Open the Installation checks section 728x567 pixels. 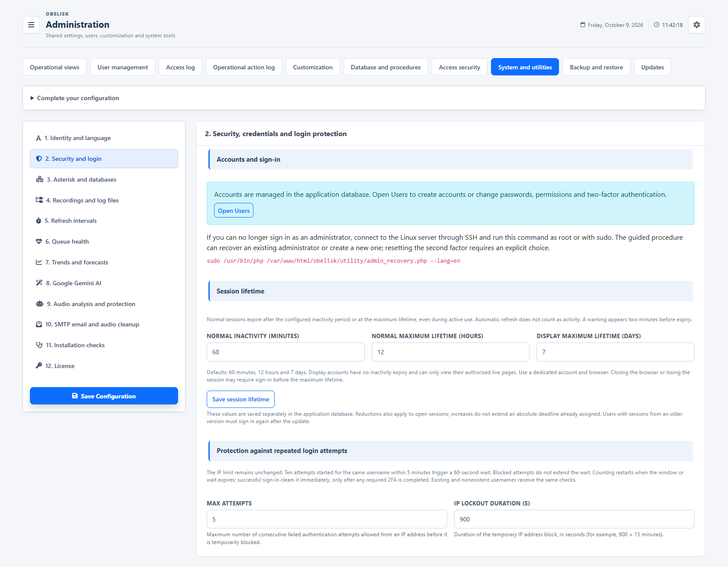pyautogui.click(x=104, y=345)
